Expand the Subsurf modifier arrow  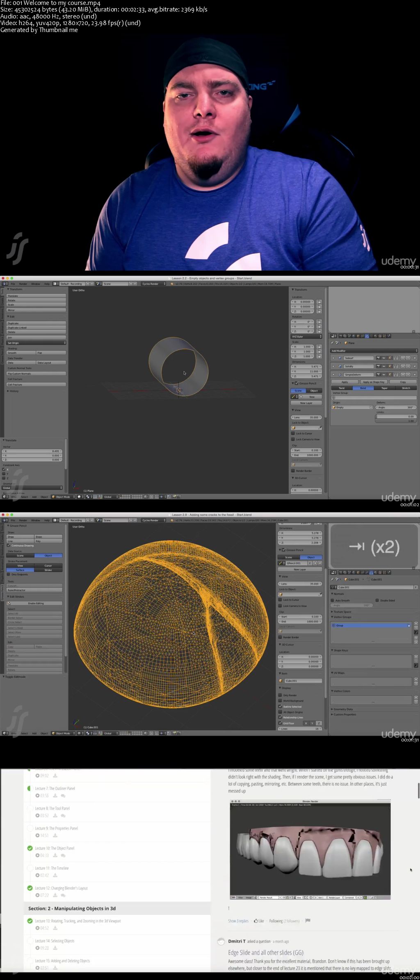click(333, 358)
